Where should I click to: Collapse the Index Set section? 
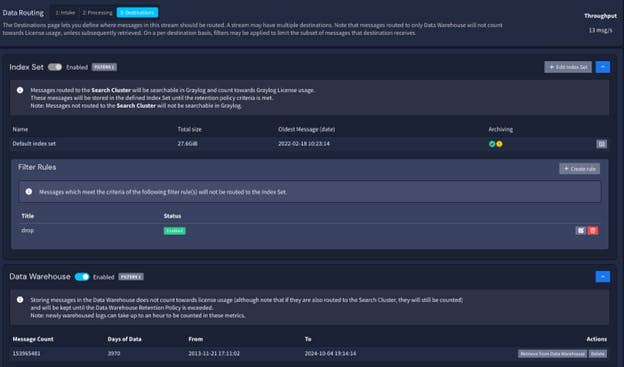coord(603,67)
